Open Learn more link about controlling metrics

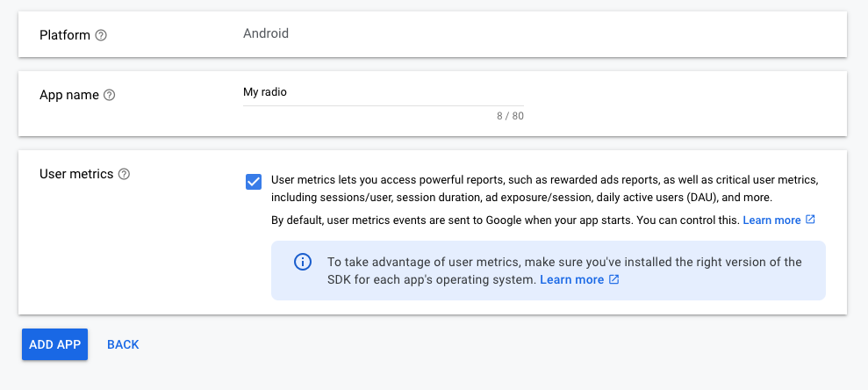[x=771, y=220]
